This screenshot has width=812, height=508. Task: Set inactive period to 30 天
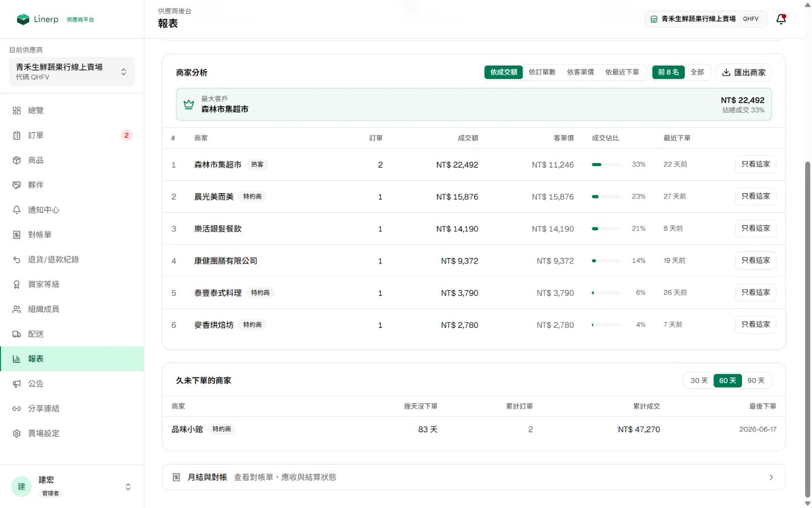pos(699,381)
